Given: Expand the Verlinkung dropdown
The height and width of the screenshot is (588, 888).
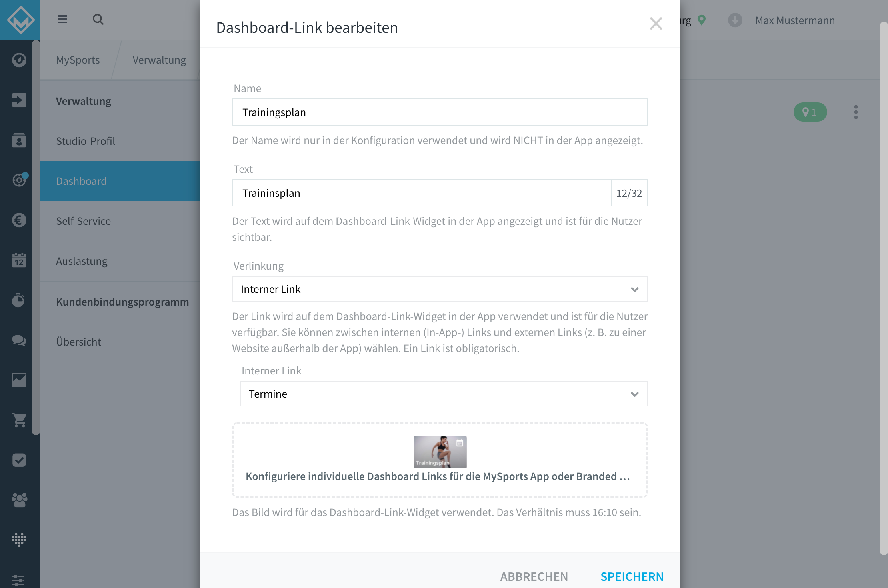Looking at the screenshot, I should 440,289.
